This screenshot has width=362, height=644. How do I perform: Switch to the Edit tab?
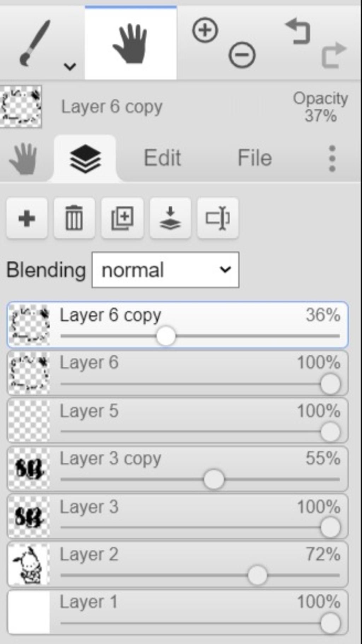pyautogui.click(x=162, y=158)
